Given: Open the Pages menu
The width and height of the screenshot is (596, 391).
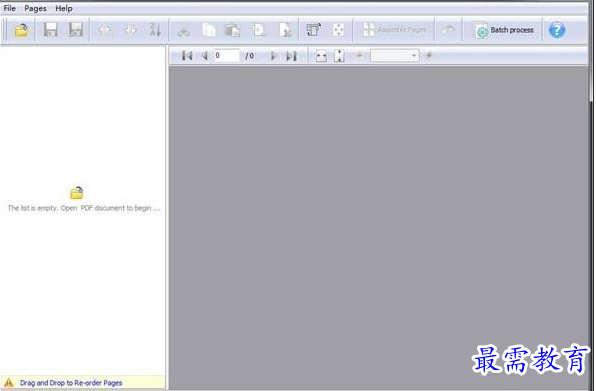Looking at the screenshot, I should (35, 8).
